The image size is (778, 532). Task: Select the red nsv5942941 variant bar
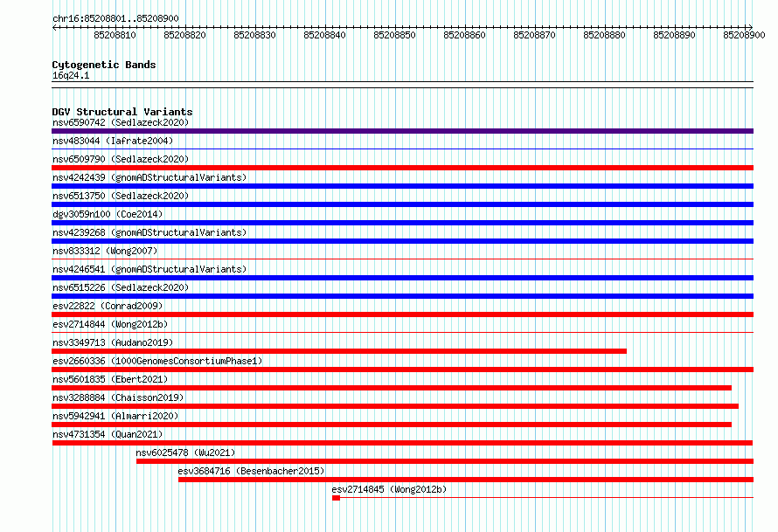392,425
